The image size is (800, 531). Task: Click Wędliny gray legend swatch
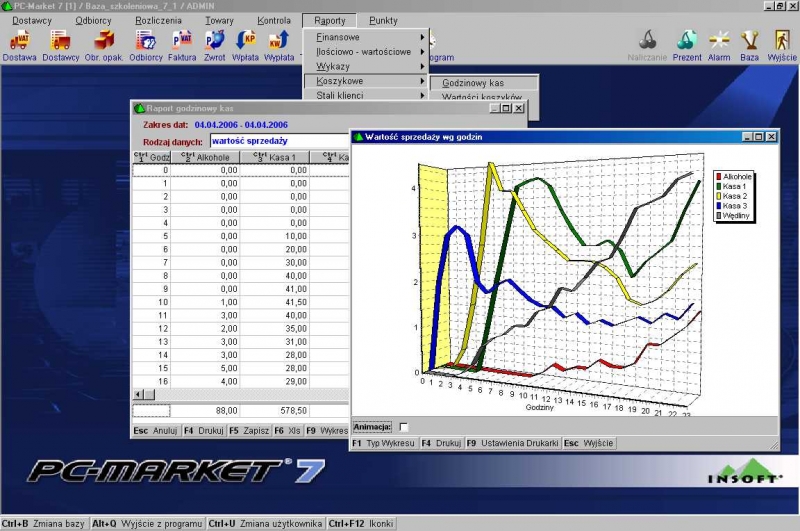[718, 216]
